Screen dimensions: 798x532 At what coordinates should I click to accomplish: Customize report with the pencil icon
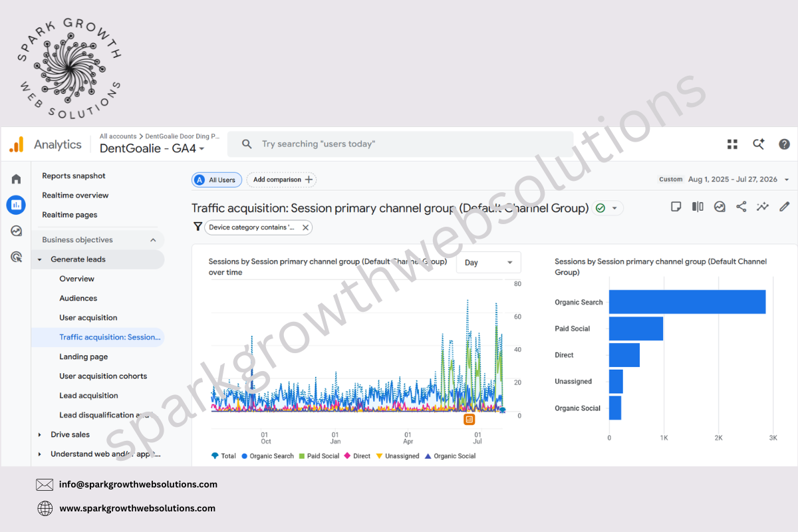[x=784, y=207]
